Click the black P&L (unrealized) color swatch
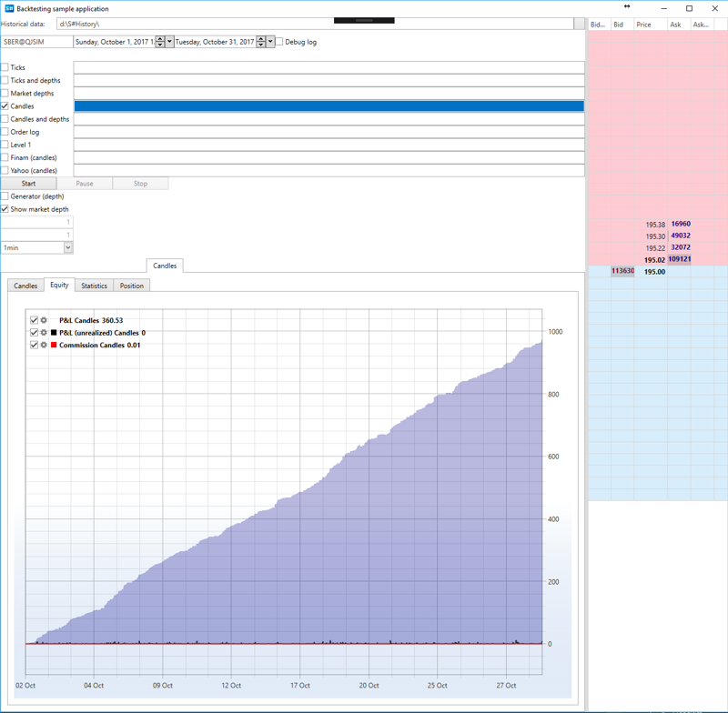 click(54, 333)
